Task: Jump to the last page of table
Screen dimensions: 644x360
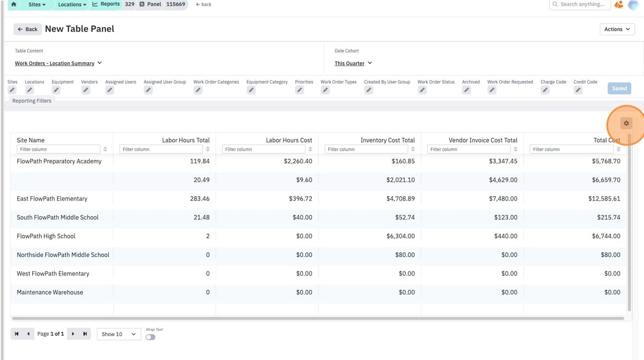Action: tap(85, 334)
